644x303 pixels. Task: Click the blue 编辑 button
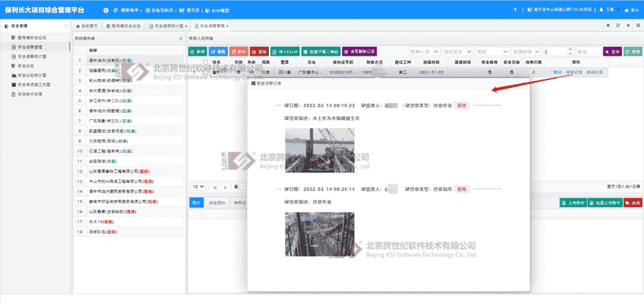coord(218,52)
